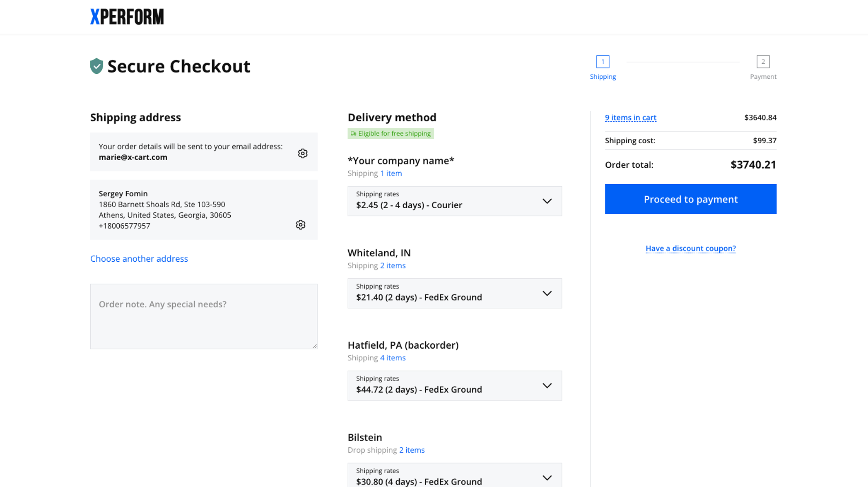Image resolution: width=868 pixels, height=487 pixels.
Task: Open Hatfield, PA shipping rates dropdown
Action: [454, 386]
